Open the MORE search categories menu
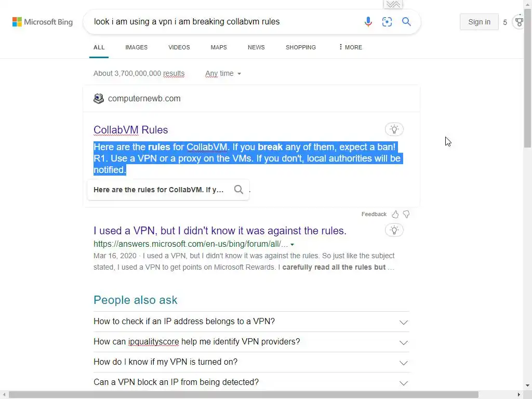This screenshot has width=532, height=399. 351,47
